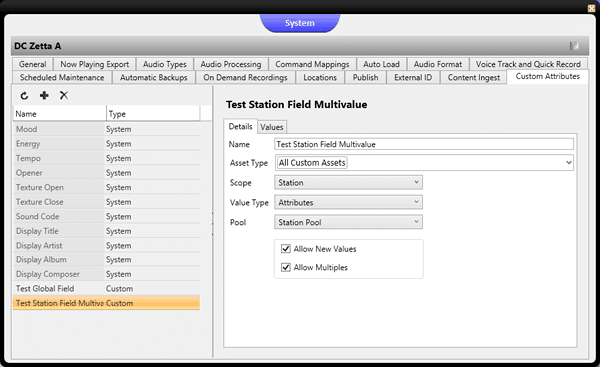
Task: Select the Texture Close attribute row
Action: click(x=106, y=202)
